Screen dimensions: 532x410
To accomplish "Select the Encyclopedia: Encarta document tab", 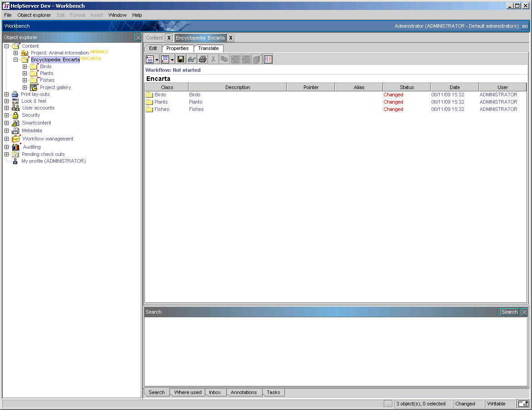I will click(x=200, y=38).
